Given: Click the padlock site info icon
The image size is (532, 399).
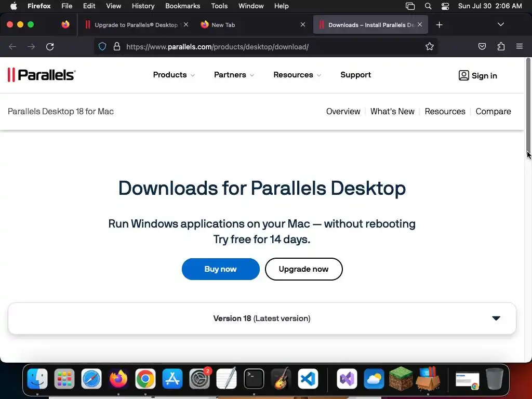Looking at the screenshot, I should coord(117,46).
